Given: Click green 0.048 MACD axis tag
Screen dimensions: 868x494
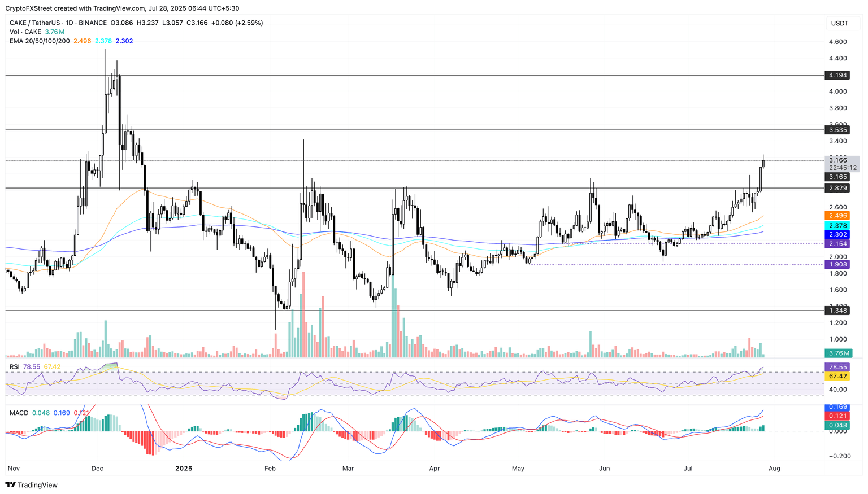Looking at the screenshot, I should (x=837, y=425).
